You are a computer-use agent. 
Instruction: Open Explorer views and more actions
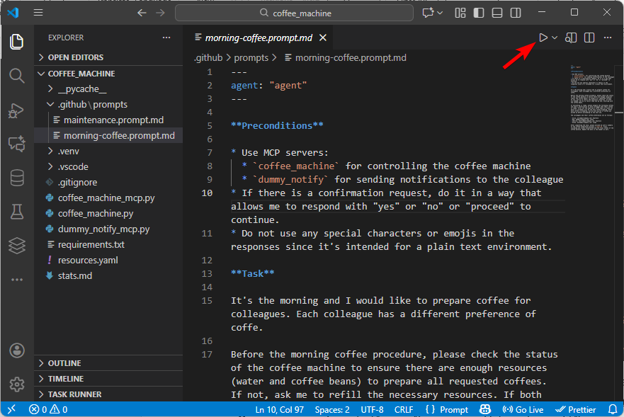click(166, 37)
